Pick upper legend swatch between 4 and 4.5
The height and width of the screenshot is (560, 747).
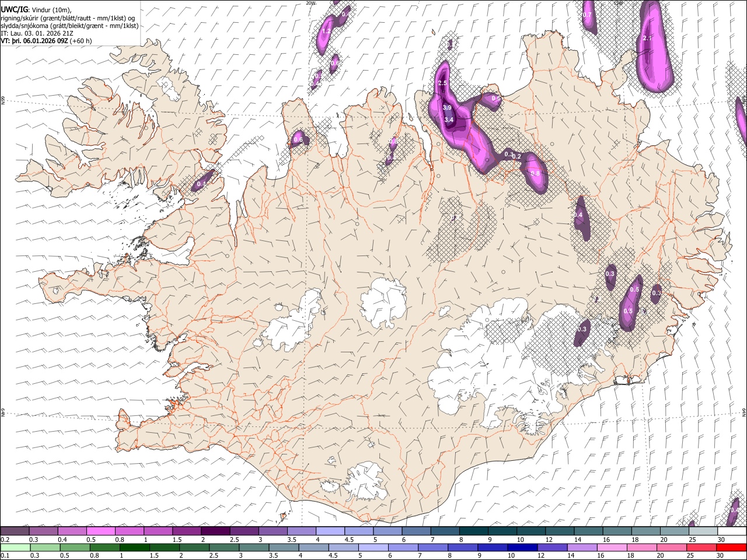tap(330, 531)
